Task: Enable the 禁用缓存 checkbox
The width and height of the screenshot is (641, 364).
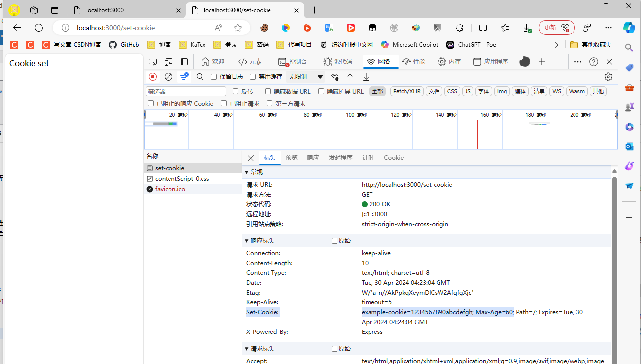Action: tap(253, 77)
